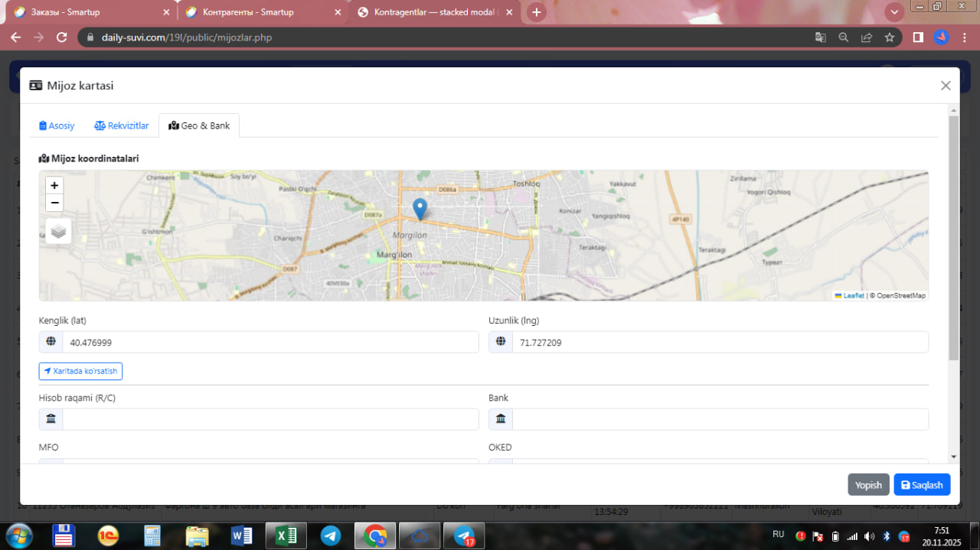The height and width of the screenshot is (550, 980).
Task: Switch to the Rekvizitlar tab
Action: 122,125
